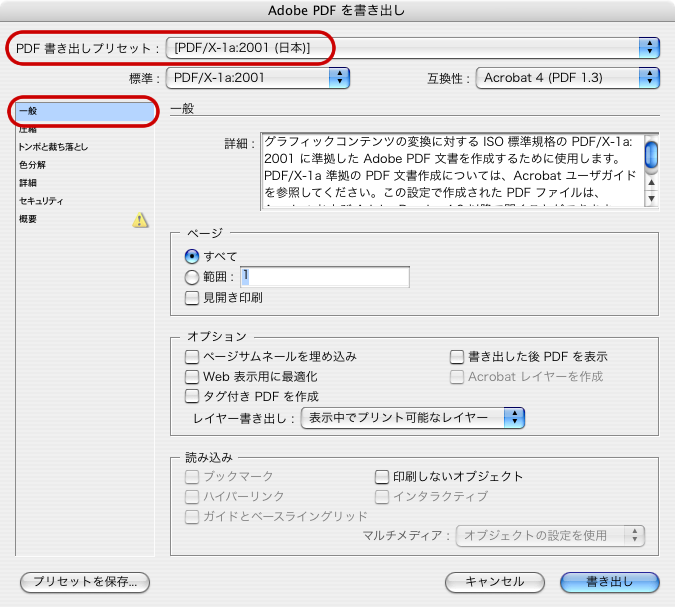Enable ページサムネールを埋め込み checkbox
The image size is (675, 607).
click(x=192, y=356)
